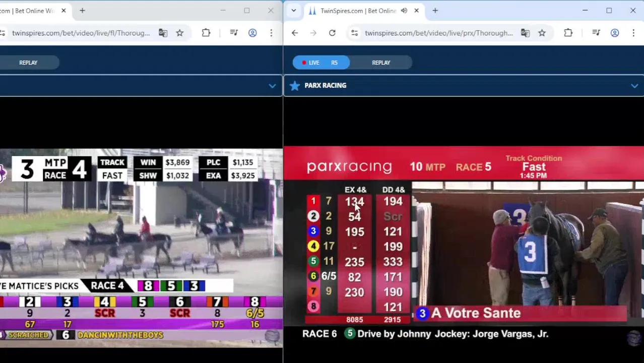Open media controls icon in right window

(596, 33)
